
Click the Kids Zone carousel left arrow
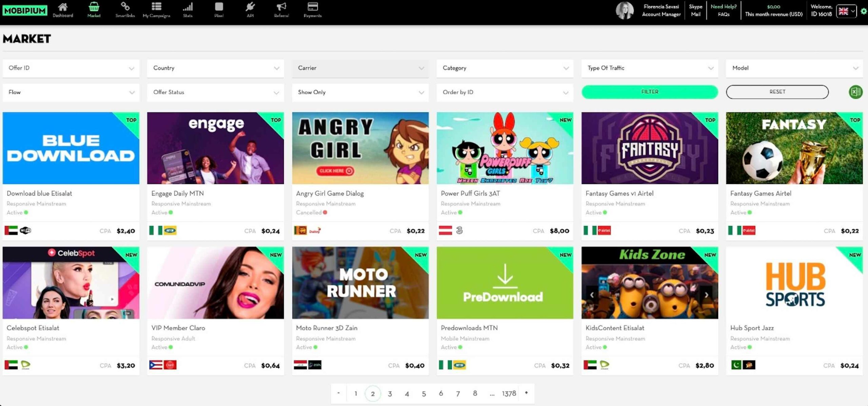point(592,295)
